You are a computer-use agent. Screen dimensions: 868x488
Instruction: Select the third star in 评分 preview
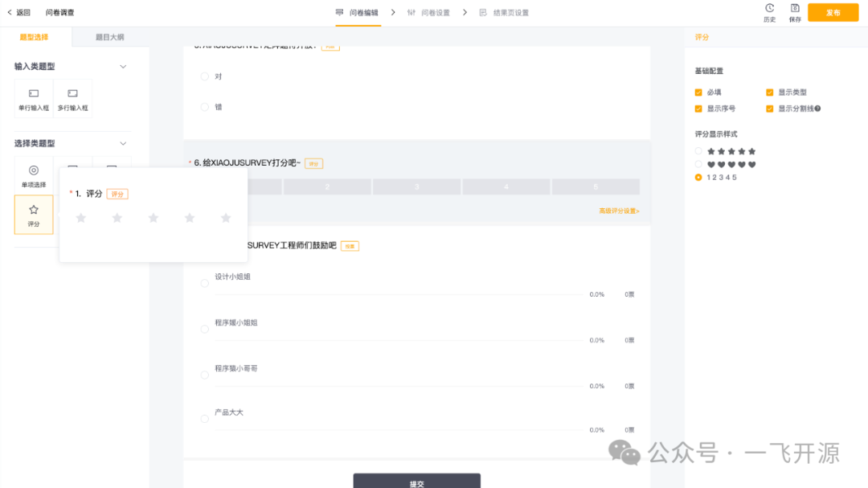tap(154, 218)
